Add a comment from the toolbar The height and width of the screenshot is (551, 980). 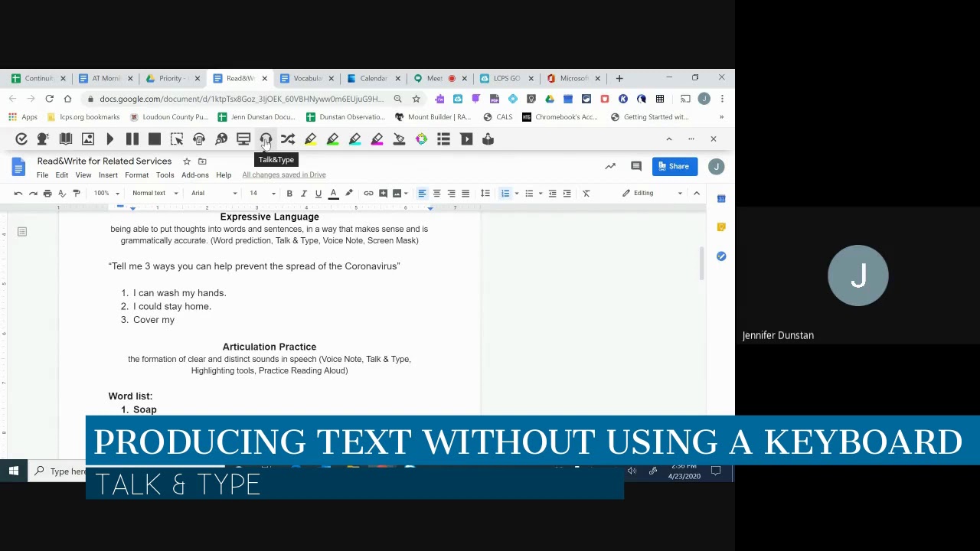[x=383, y=194]
